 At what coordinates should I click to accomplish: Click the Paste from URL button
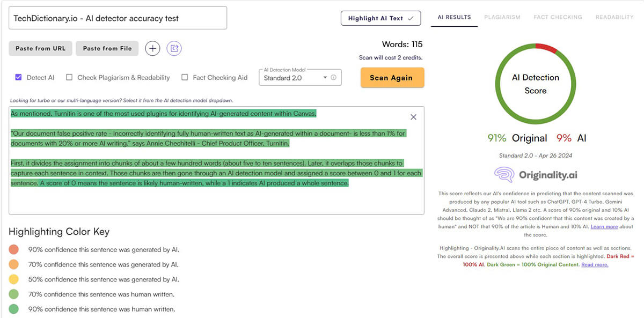40,48
